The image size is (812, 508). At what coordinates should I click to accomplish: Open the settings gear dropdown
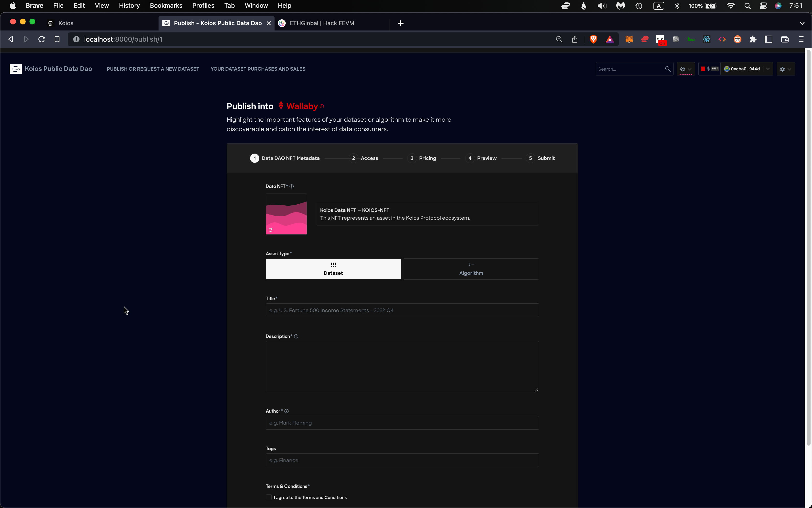(785, 69)
